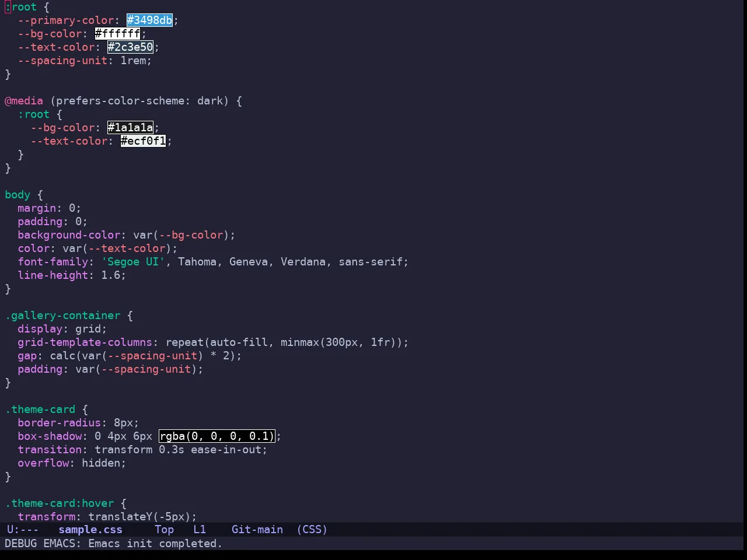Image resolution: width=747 pixels, height=560 pixels.
Task: Click the #1a1a1a color value
Action: pos(131,128)
